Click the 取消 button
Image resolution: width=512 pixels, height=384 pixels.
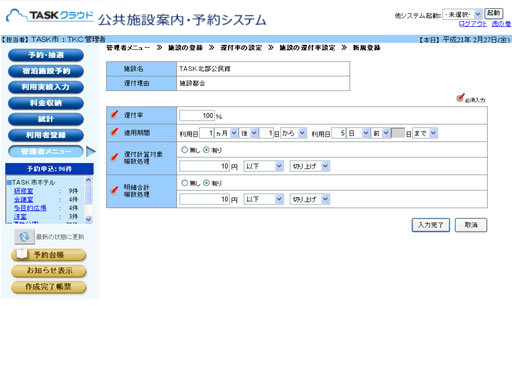(471, 225)
